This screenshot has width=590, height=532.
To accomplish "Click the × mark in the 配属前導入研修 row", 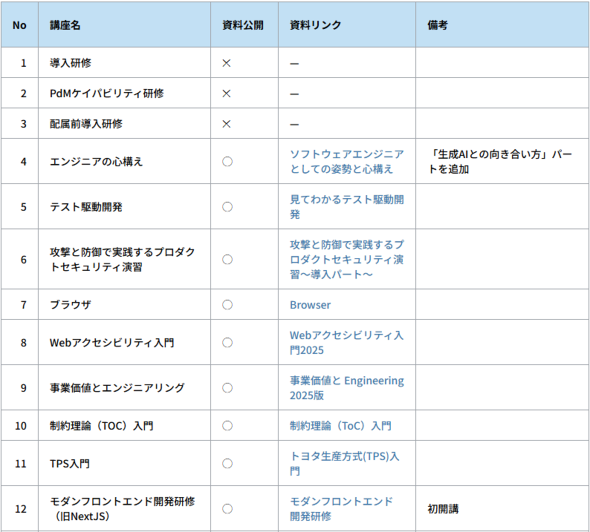I will click(227, 124).
